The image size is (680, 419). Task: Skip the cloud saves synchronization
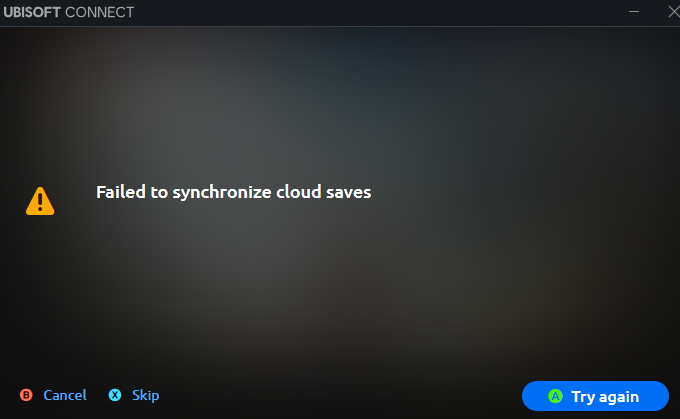[145, 395]
